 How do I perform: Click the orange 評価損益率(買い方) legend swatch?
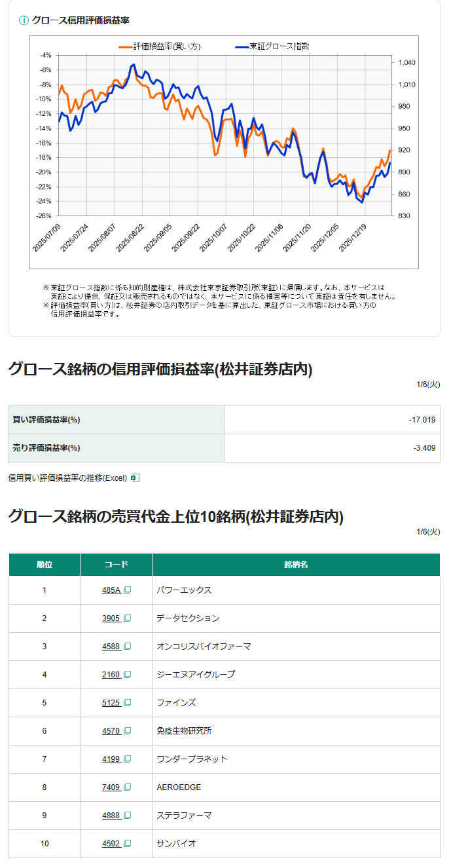tap(124, 47)
